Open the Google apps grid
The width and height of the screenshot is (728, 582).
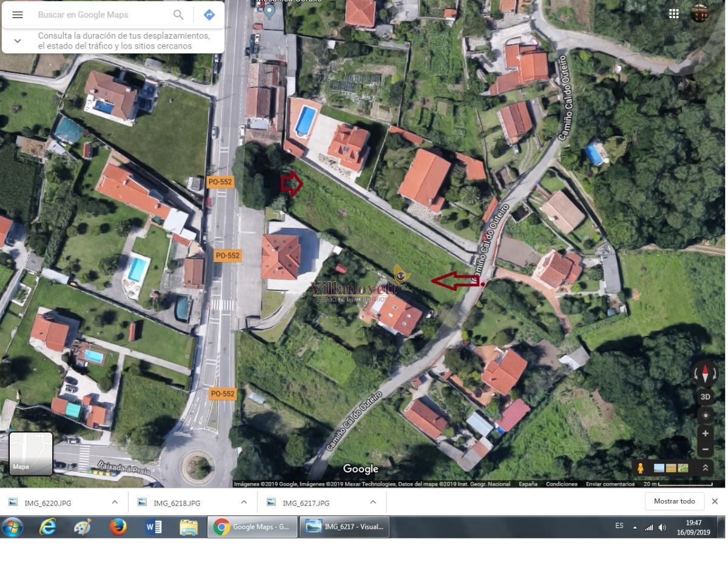(x=674, y=14)
